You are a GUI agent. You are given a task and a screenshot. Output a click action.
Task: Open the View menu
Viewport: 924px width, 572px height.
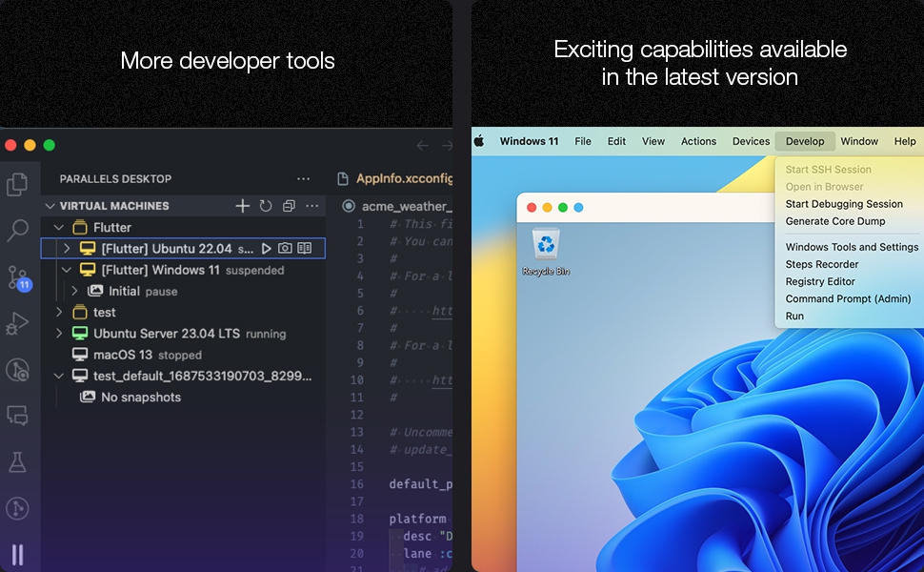point(653,141)
